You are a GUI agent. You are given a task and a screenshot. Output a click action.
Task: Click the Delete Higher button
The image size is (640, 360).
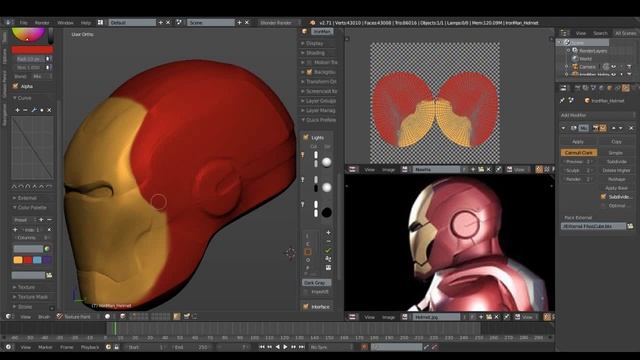[x=616, y=170]
